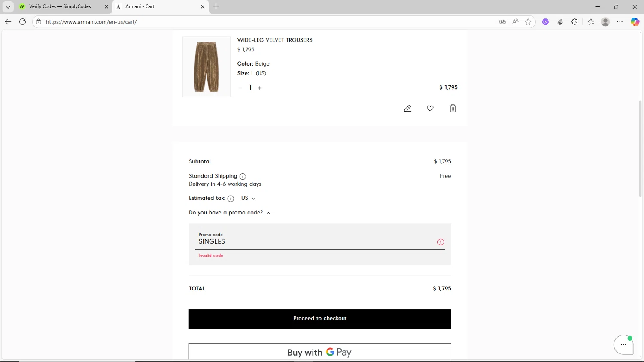Collapse the promo code section

pos(230,213)
